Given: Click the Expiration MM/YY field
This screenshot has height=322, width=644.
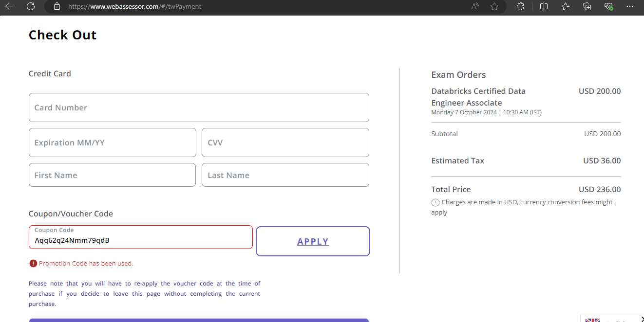Looking at the screenshot, I should click(x=113, y=143).
